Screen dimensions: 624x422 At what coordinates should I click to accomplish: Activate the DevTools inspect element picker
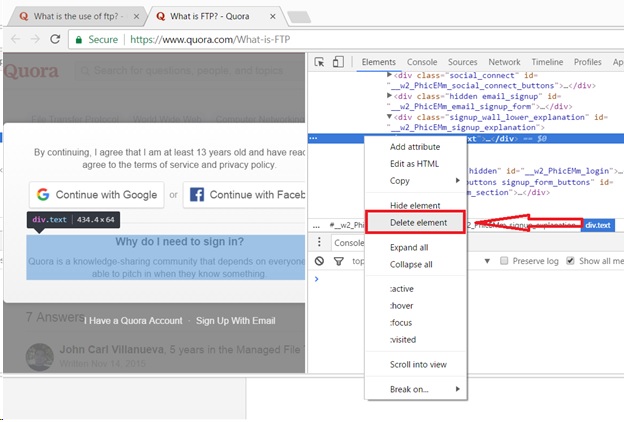[319, 62]
